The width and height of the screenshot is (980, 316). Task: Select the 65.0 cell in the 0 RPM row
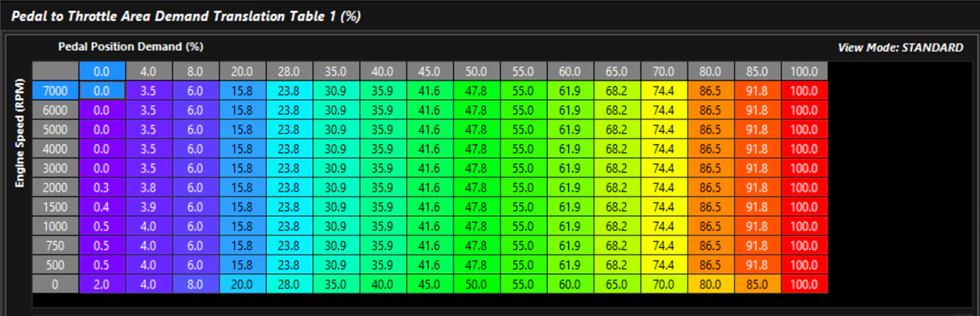coord(617,283)
